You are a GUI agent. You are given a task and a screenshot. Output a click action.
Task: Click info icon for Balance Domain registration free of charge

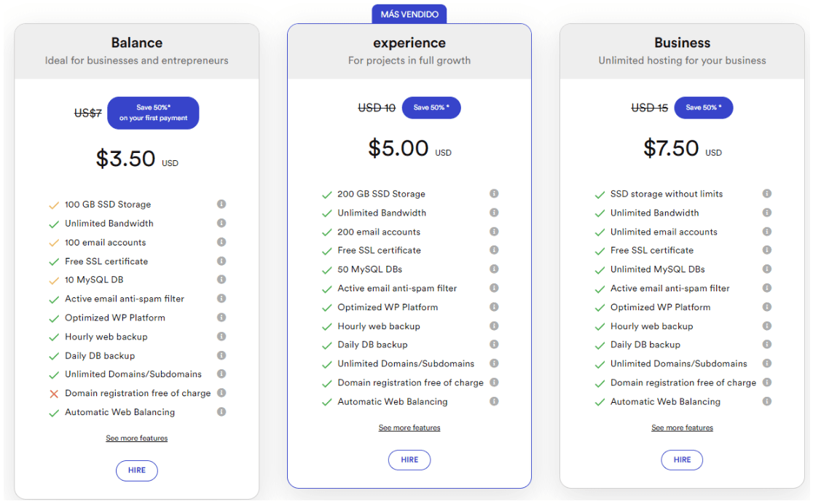point(221,393)
